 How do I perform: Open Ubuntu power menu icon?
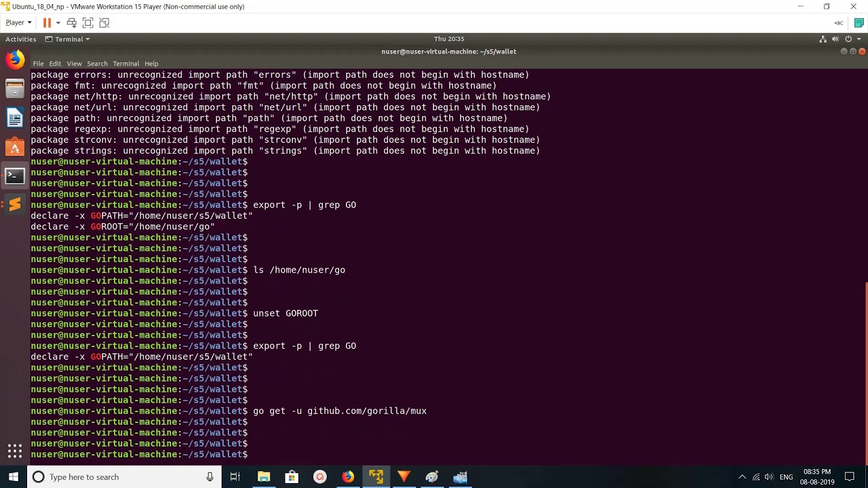point(848,39)
